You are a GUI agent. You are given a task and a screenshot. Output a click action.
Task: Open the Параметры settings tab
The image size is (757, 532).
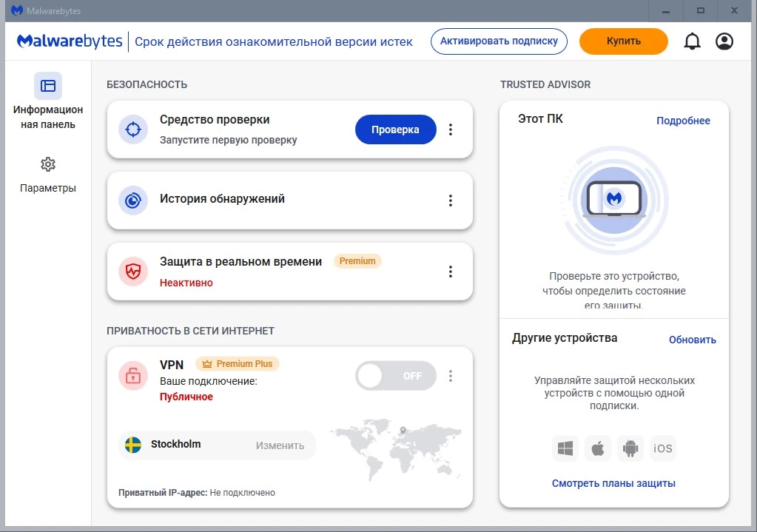[x=48, y=175]
